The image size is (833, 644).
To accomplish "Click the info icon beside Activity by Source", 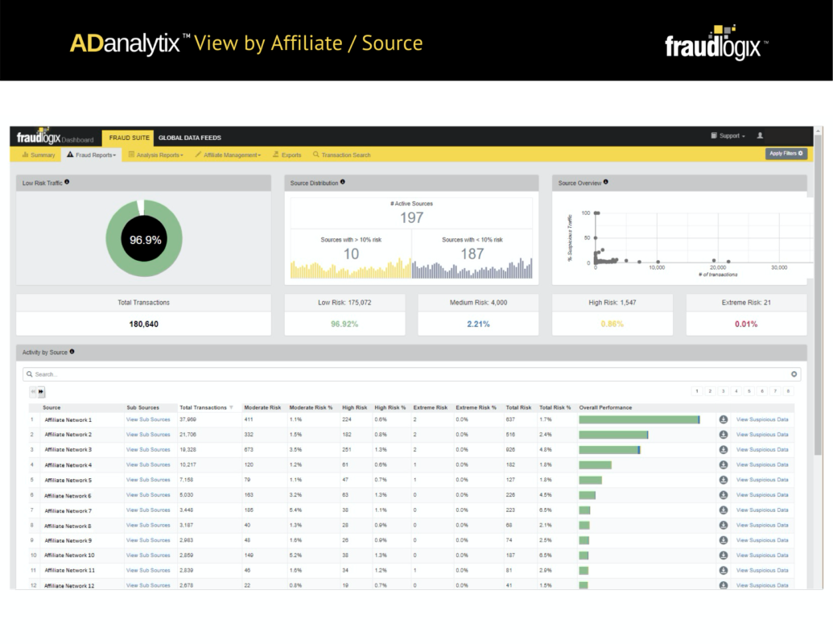I will pyautogui.click(x=72, y=352).
